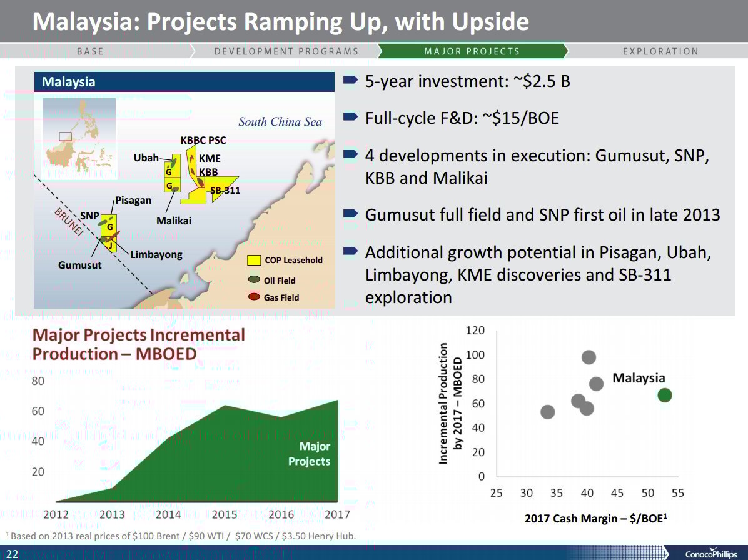Click the Gas Field legend icon
The image size is (748, 560).
pyautogui.click(x=254, y=297)
